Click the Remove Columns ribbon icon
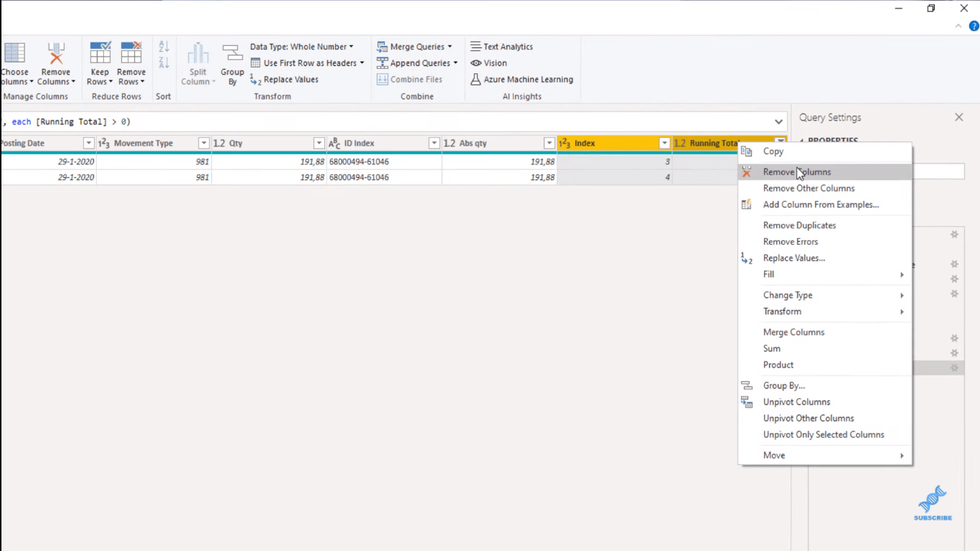This screenshot has width=980, height=551. [x=56, y=54]
